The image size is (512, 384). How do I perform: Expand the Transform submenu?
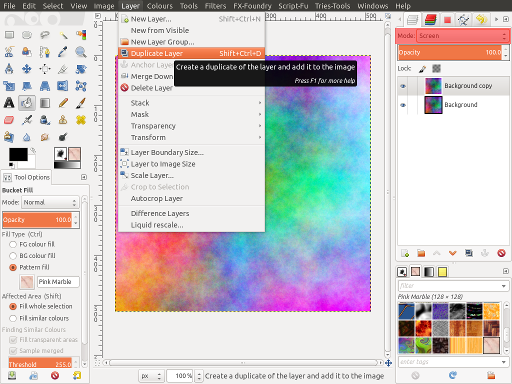(x=192, y=137)
